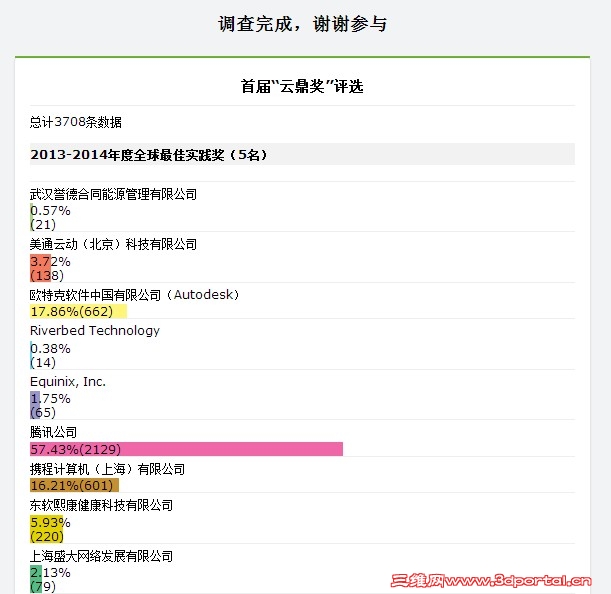The height and width of the screenshot is (594, 611).
Task: Click the purple Equinix 1.75% bar
Action: tap(35, 405)
